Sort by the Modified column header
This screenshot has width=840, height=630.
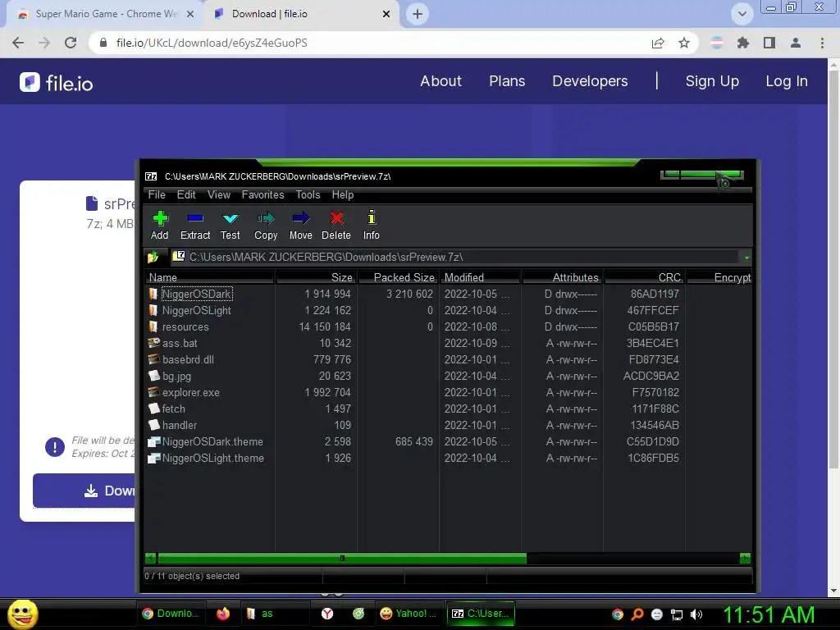coord(480,277)
